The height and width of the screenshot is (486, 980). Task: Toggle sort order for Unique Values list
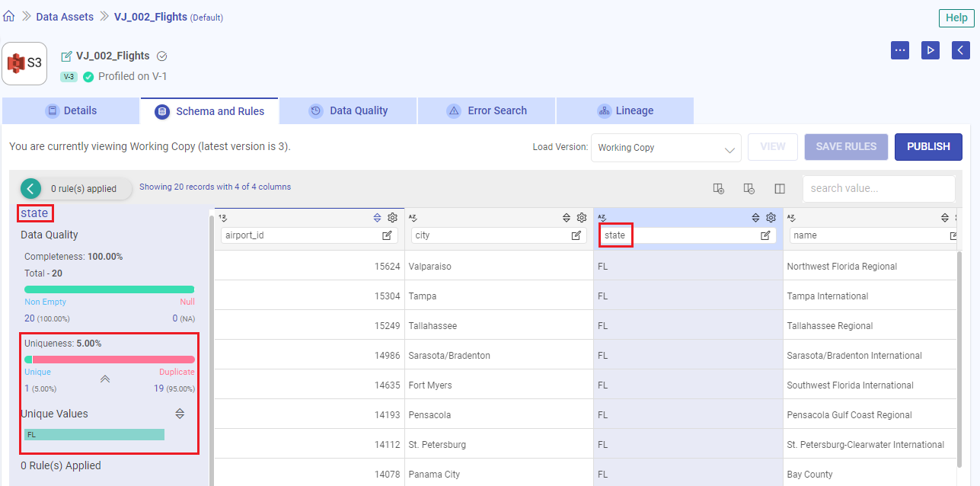[180, 414]
